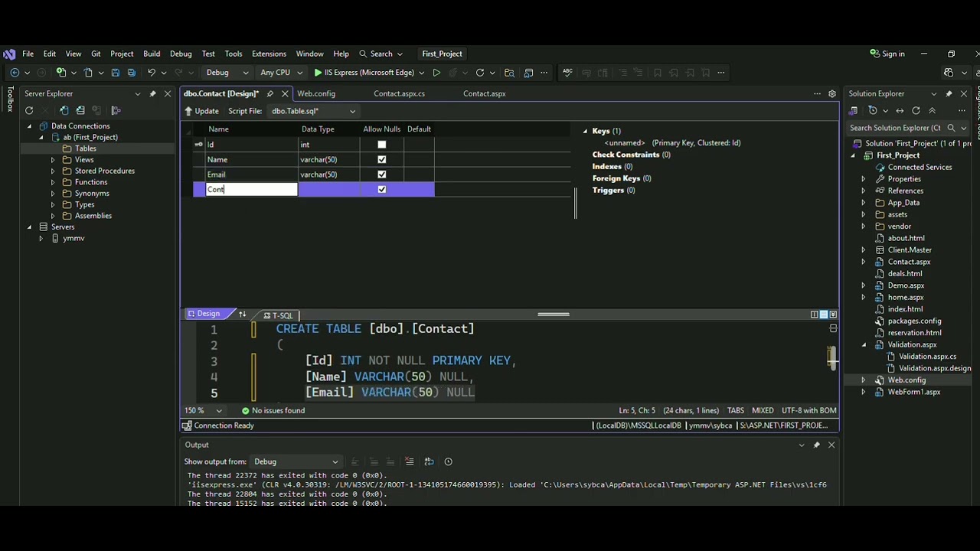Start IIS Express (Microsoft Edge) green play icon
980x551 pixels.
click(x=318, y=73)
